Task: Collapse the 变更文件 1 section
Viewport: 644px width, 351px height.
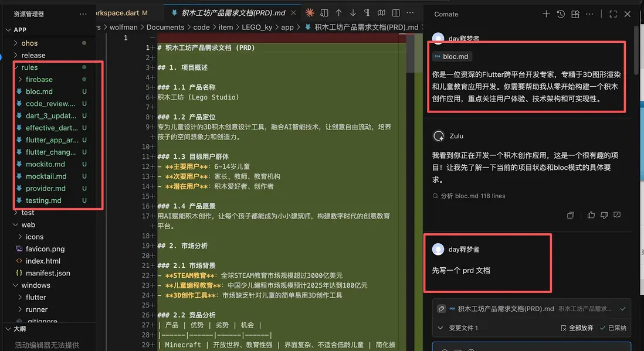Action: pyautogui.click(x=440, y=328)
